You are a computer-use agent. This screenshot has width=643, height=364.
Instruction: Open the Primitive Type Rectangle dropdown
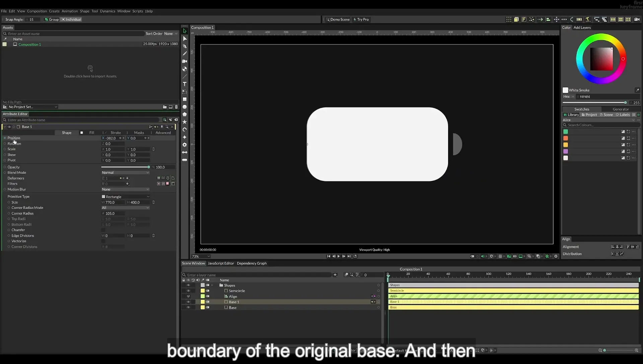pos(125,197)
